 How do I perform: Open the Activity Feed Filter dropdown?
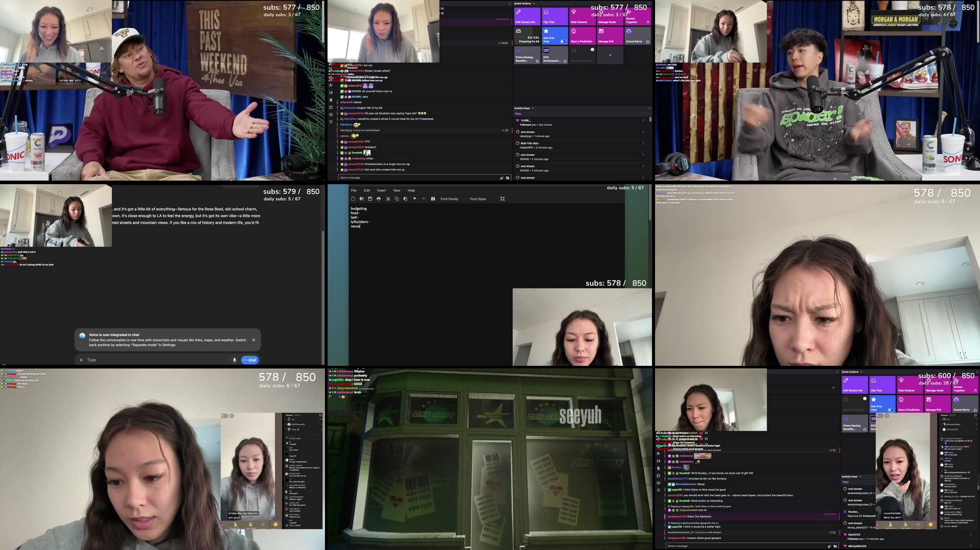click(x=518, y=114)
